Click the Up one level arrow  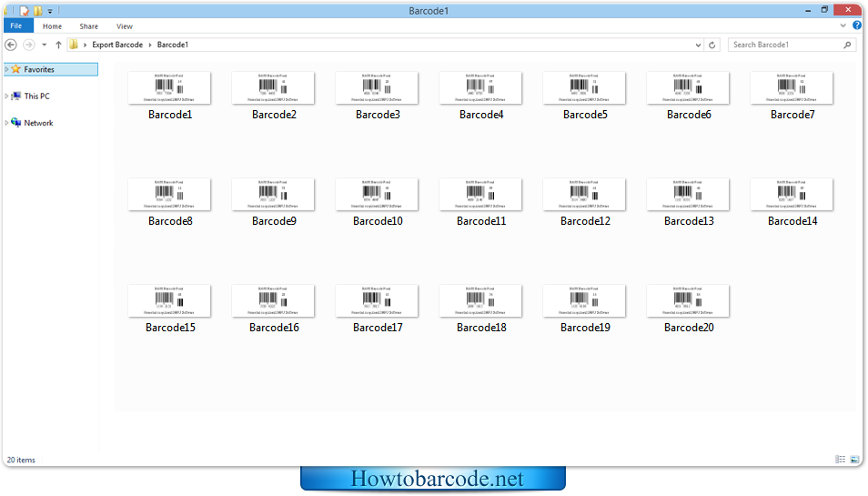[58, 45]
